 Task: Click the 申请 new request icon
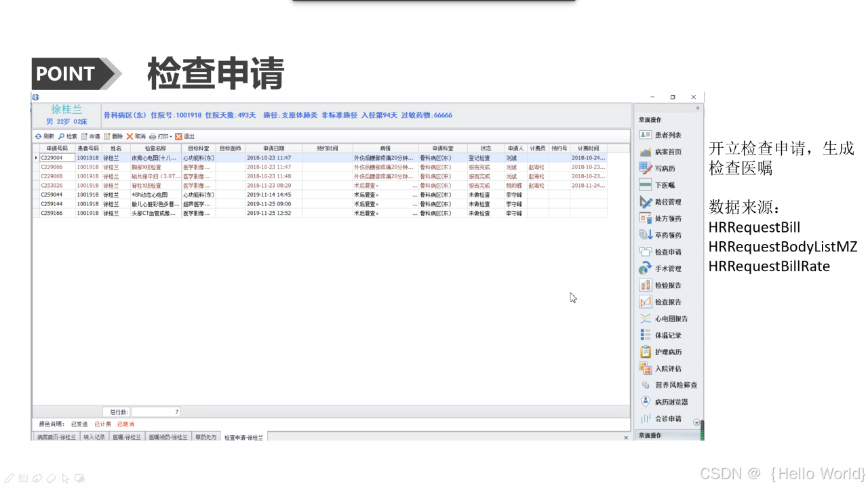[x=84, y=136]
